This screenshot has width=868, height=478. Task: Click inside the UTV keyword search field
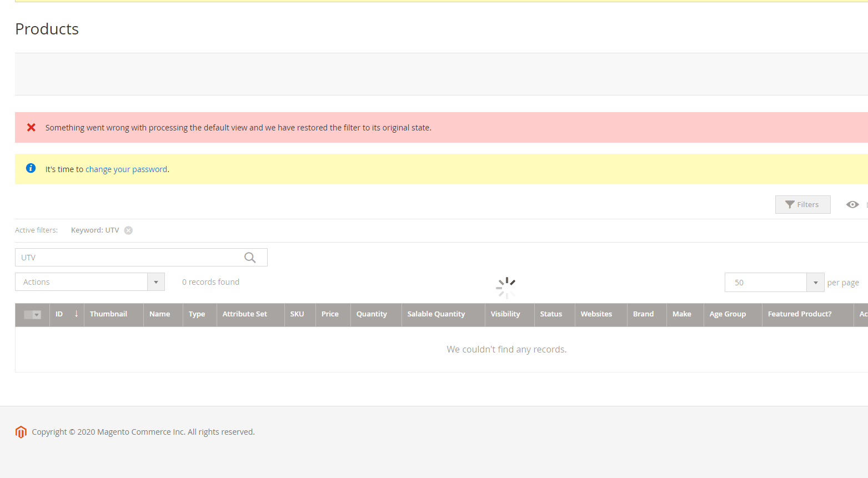[128, 257]
